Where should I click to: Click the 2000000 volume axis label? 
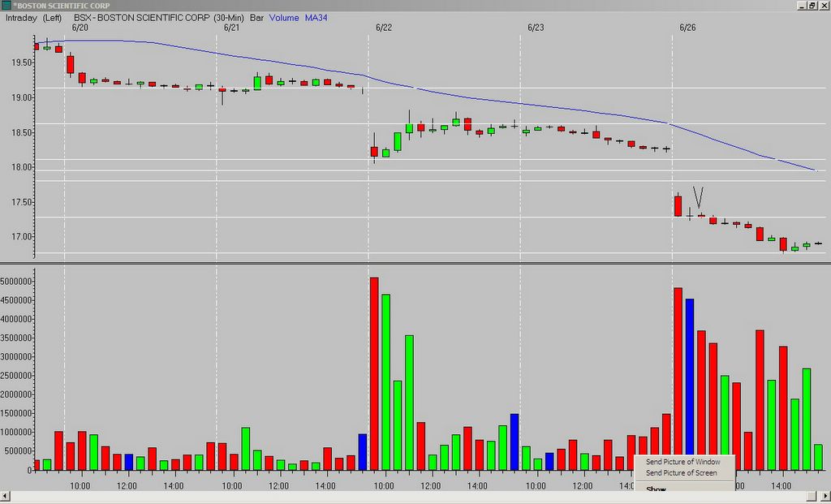[15, 394]
